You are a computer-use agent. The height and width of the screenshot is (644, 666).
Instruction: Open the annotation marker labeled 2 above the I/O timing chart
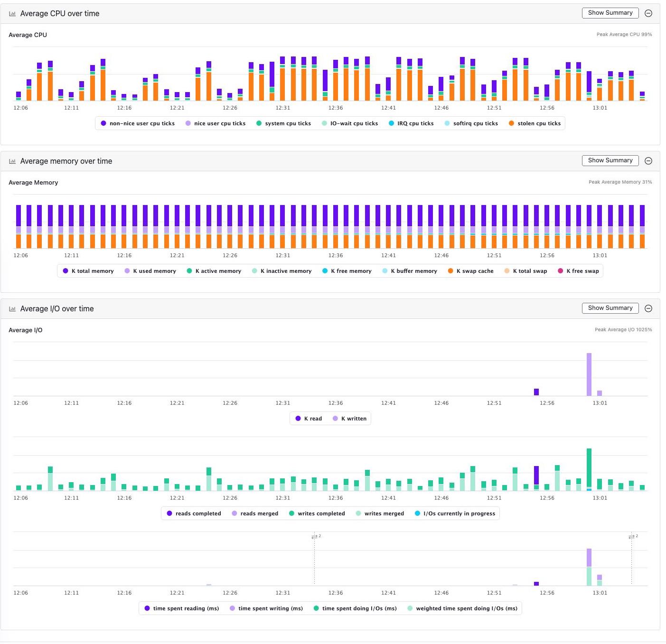point(315,536)
